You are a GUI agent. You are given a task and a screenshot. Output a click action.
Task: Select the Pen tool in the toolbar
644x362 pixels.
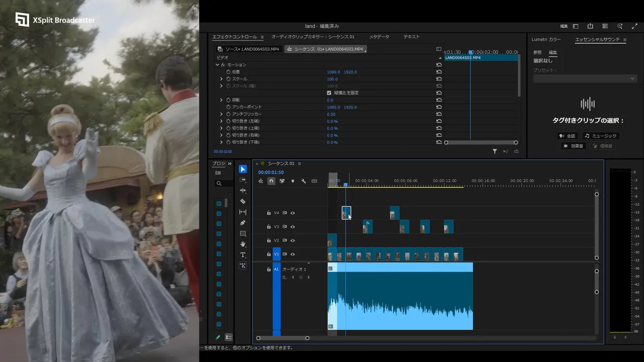click(243, 223)
